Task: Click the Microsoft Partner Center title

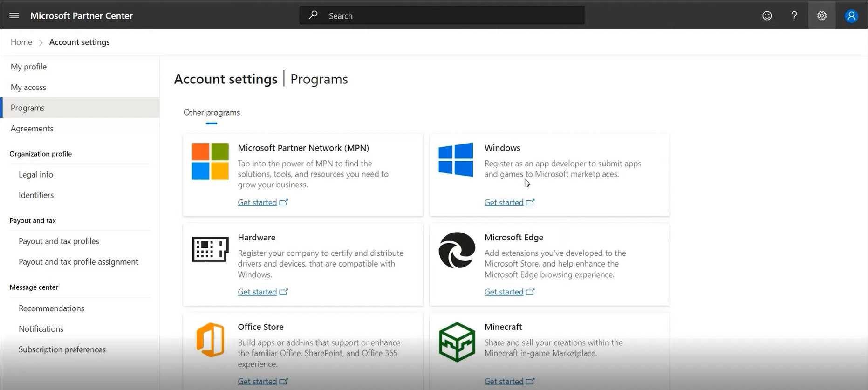Action: point(82,15)
